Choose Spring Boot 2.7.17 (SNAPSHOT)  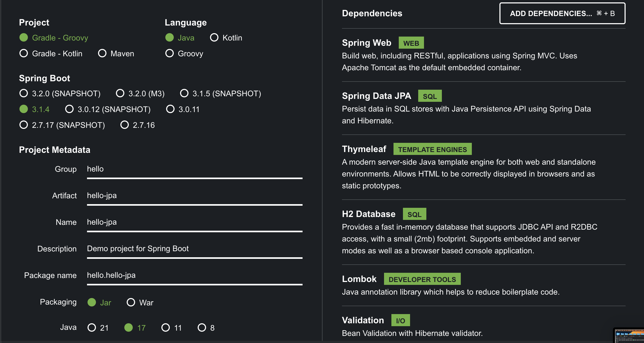pyautogui.click(x=62, y=125)
